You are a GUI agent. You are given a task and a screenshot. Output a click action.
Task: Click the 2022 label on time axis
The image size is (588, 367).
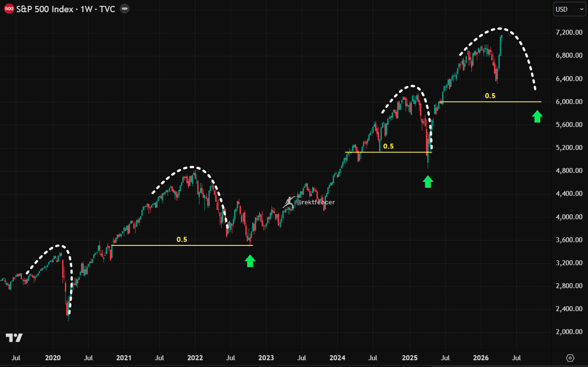[x=195, y=358]
